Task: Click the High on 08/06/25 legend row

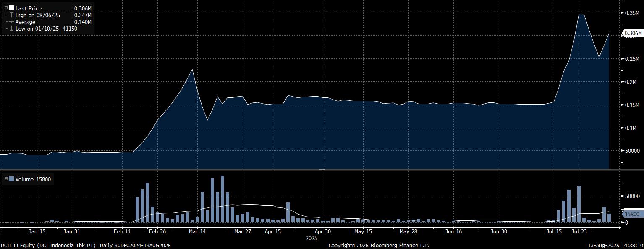Action: pyautogui.click(x=38, y=15)
